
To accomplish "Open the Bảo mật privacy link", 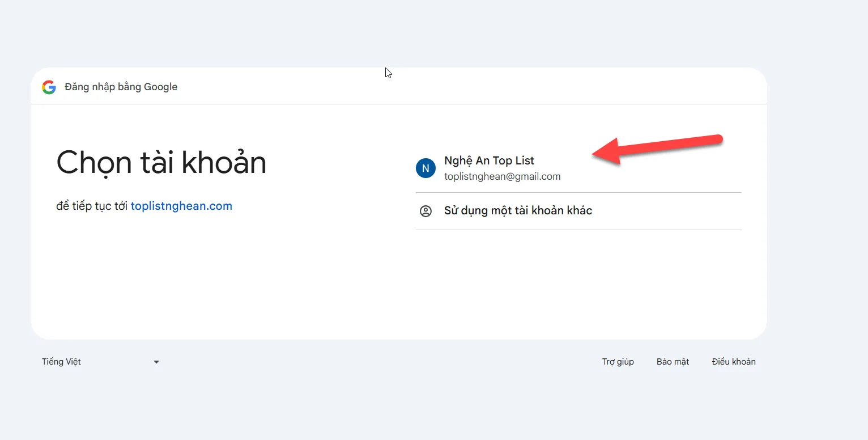I will click(673, 362).
